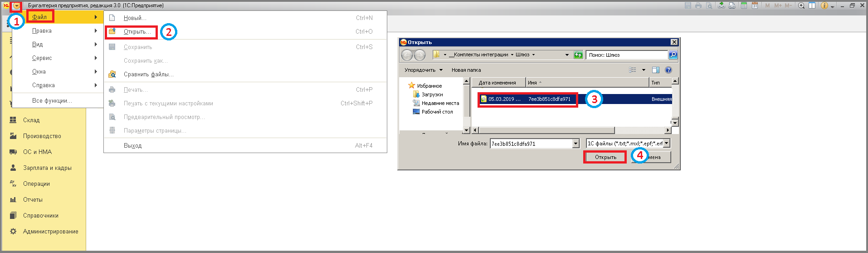
Task: Open the view mode dropdown arrow
Action: click(x=644, y=70)
